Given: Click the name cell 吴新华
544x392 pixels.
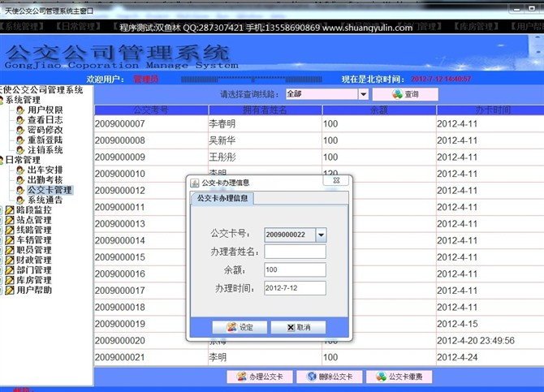Looking at the screenshot, I should point(222,140).
